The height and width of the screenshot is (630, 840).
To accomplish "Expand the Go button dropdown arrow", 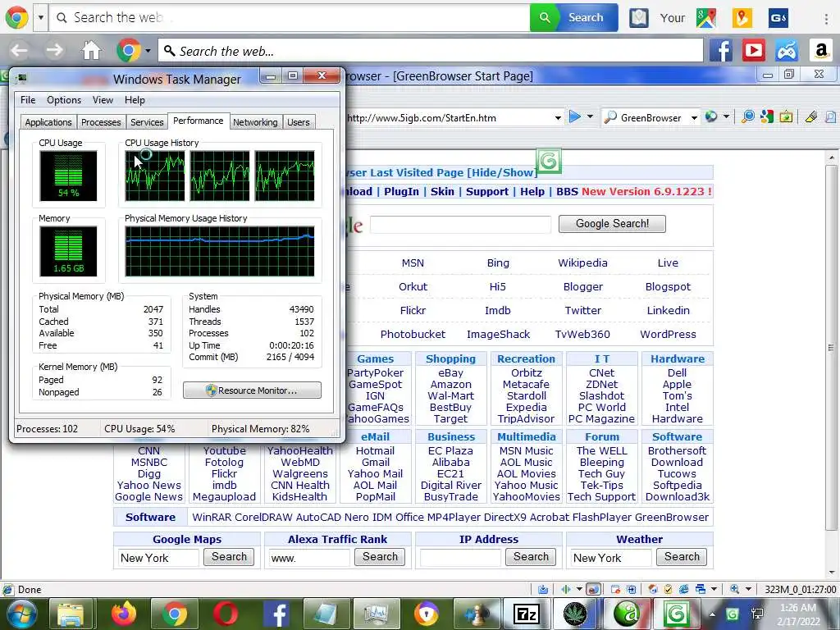I will (590, 116).
